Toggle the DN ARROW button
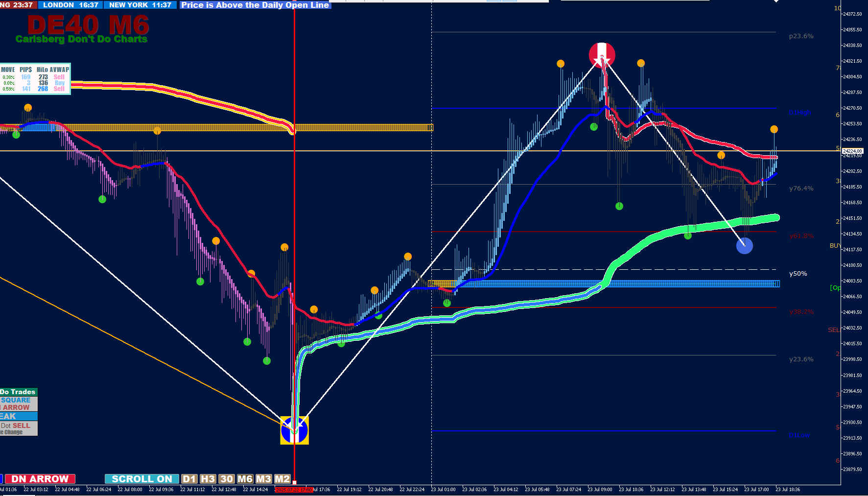 coord(40,479)
